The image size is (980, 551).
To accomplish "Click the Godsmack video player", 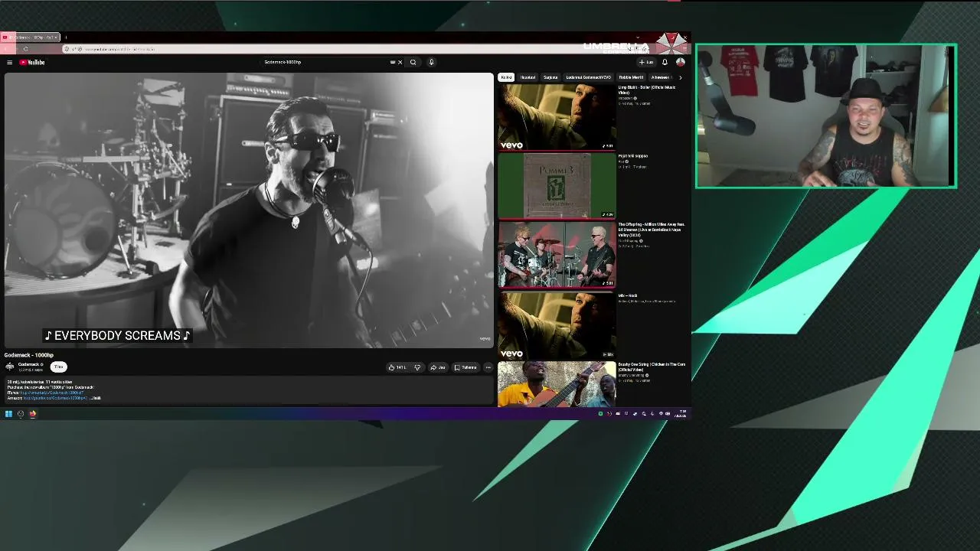I will 249,210.
